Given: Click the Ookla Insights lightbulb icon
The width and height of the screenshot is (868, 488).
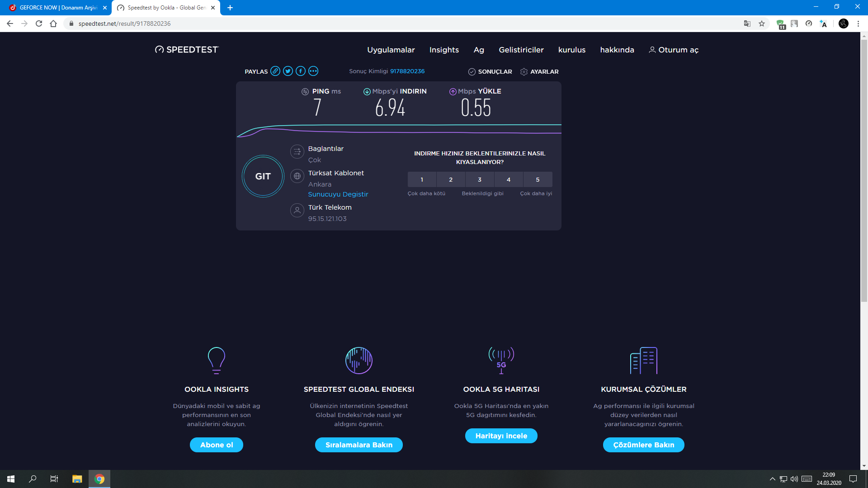Looking at the screenshot, I should (x=217, y=360).
